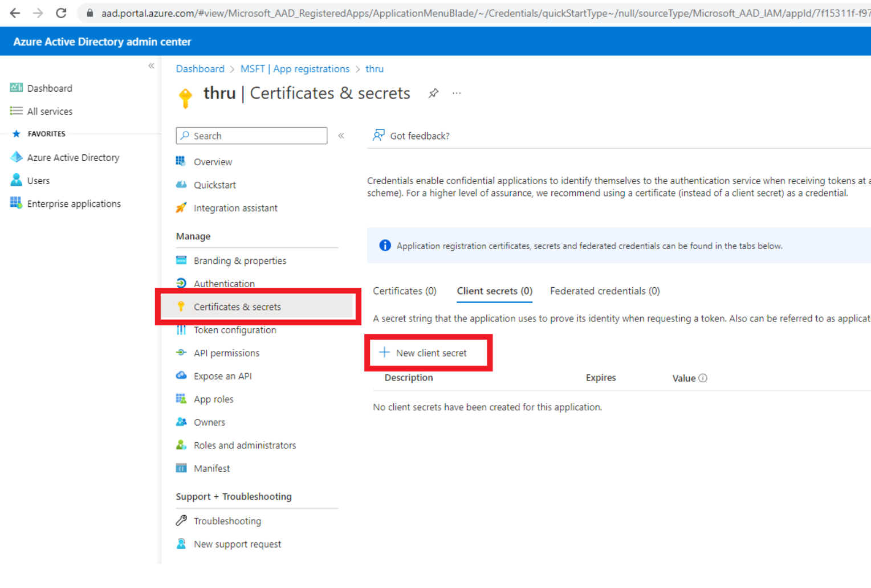
Task: Collapse the app registration menu panel
Action: tap(341, 136)
